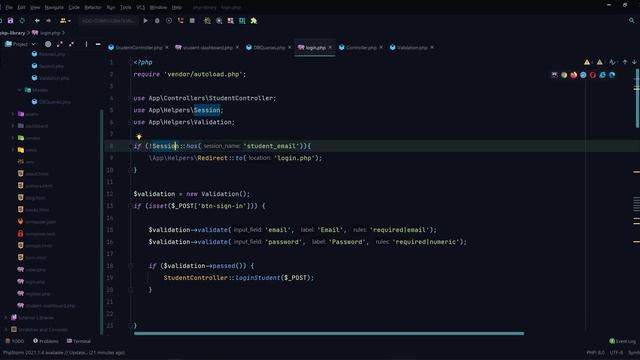Click the Synchronize reload icon
Image resolution: width=640 pixels, height=360 pixels.
tap(22, 20)
